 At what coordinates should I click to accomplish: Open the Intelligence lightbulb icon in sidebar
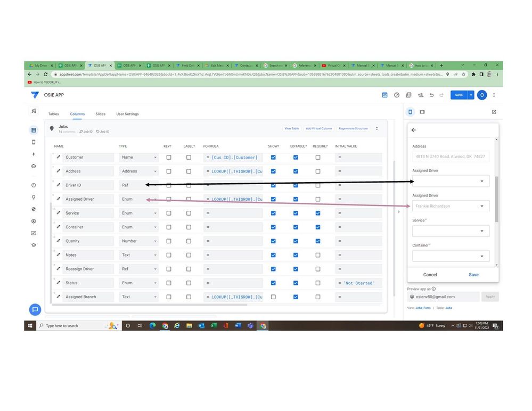[34, 197]
